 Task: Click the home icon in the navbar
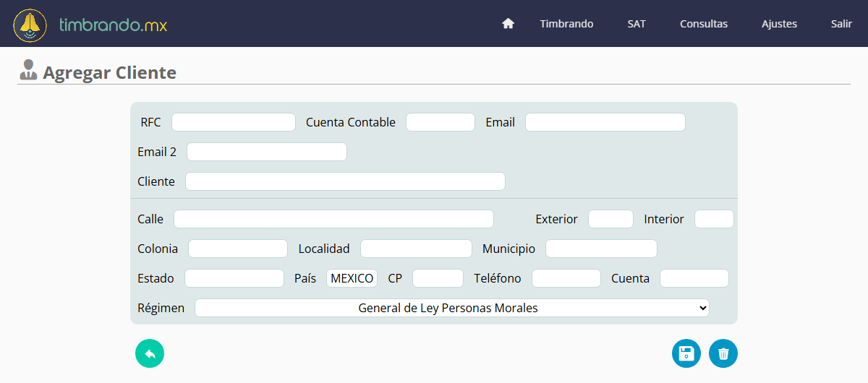[508, 24]
